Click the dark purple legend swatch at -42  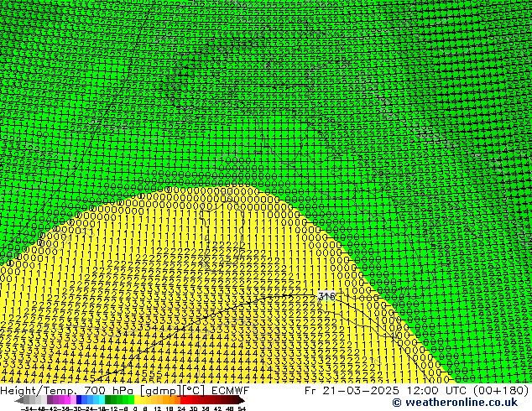(50, 399)
